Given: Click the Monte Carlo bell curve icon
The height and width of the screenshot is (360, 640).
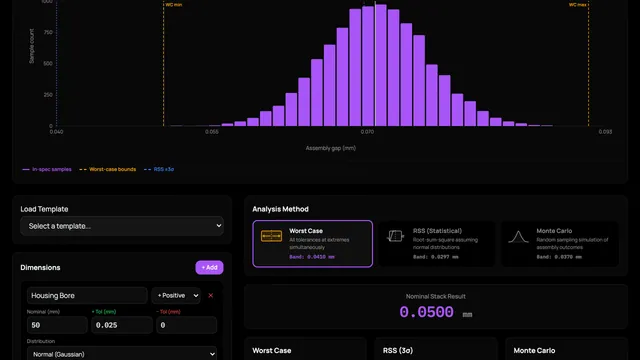Looking at the screenshot, I should (x=518, y=237).
